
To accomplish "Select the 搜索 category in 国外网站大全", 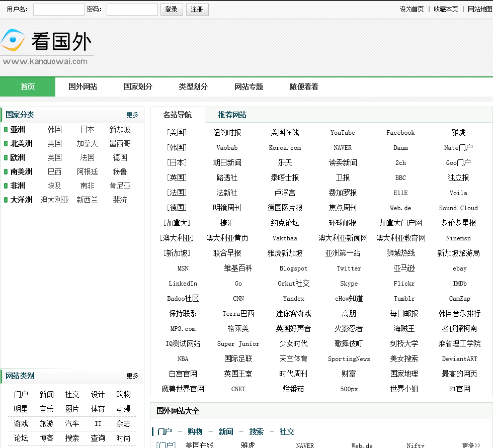I will click(256, 431).
